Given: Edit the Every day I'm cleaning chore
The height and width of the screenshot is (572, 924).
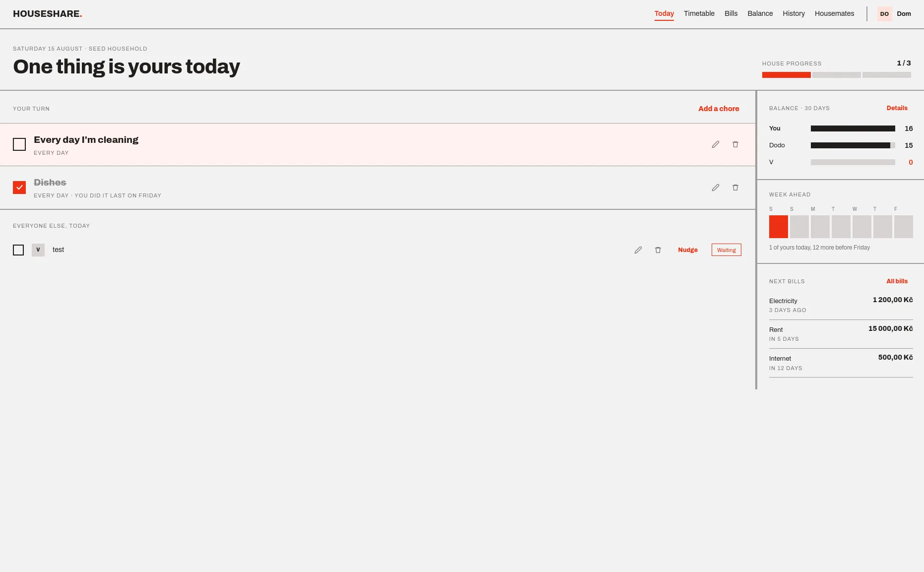Looking at the screenshot, I should click(715, 144).
